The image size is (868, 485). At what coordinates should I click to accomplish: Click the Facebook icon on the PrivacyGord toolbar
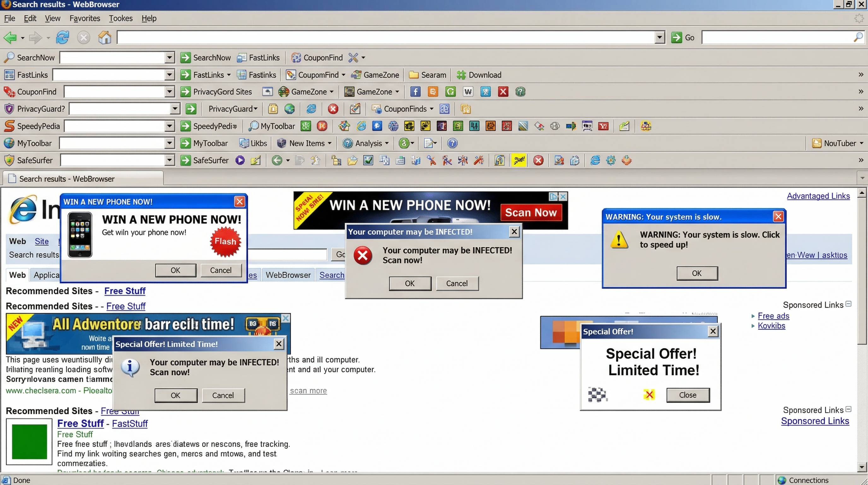[415, 91]
